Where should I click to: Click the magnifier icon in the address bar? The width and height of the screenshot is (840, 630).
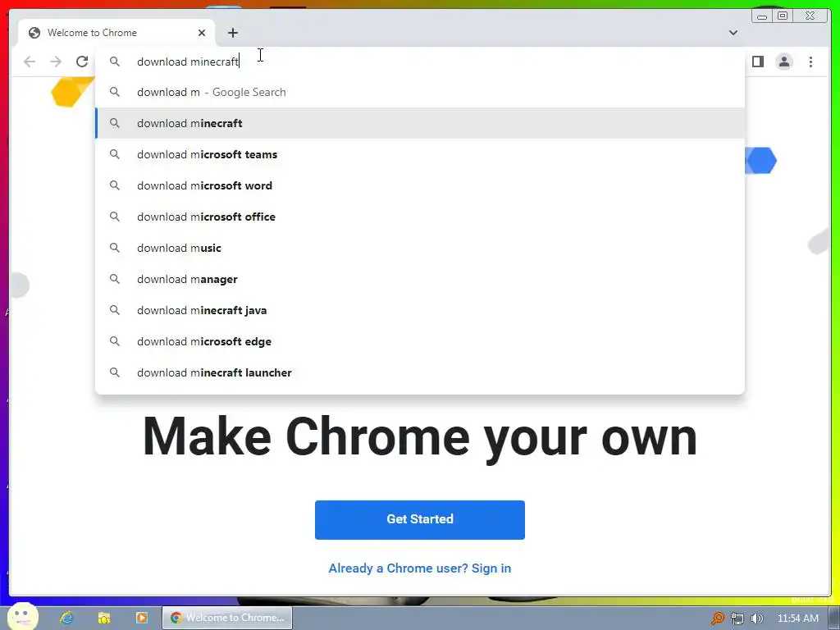[115, 62]
